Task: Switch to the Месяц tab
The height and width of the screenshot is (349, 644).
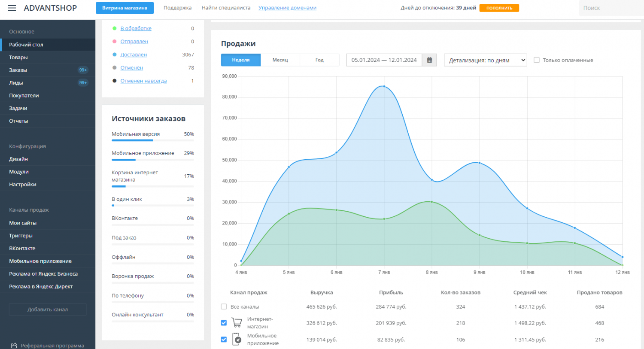Action: (x=280, y=60)
